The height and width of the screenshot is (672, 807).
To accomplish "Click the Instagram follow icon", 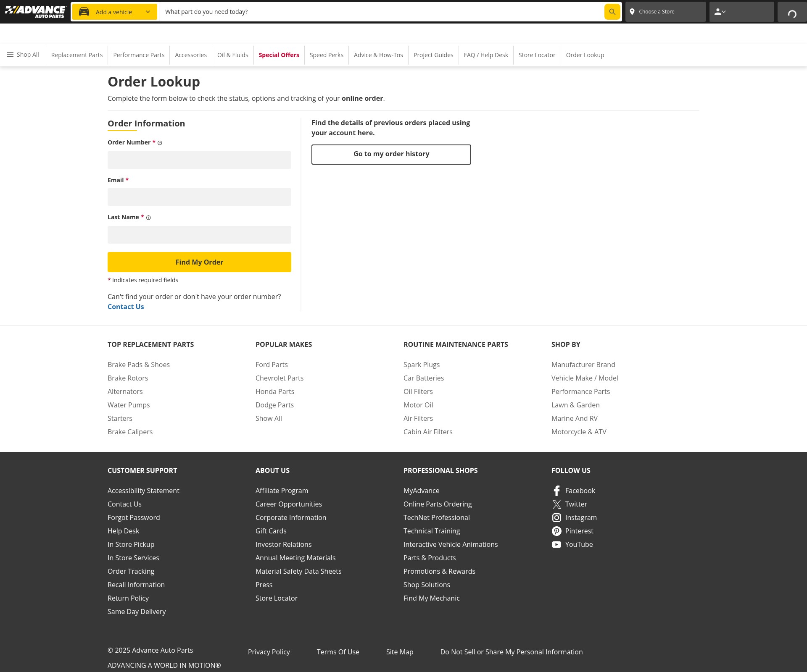I will point(556,517).
